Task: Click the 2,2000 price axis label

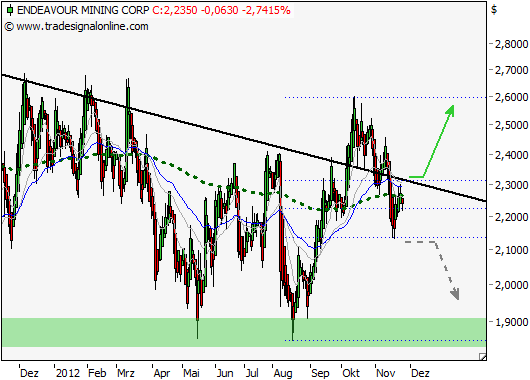Action: coord(511,217)
